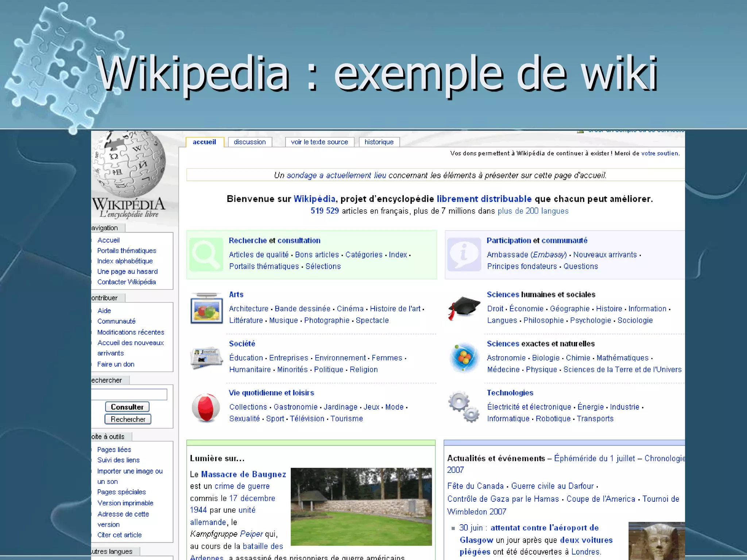The width and height of the screenshot is (747, 560).
Task: Open the Photographie link
Action: (x=326, y=320)
